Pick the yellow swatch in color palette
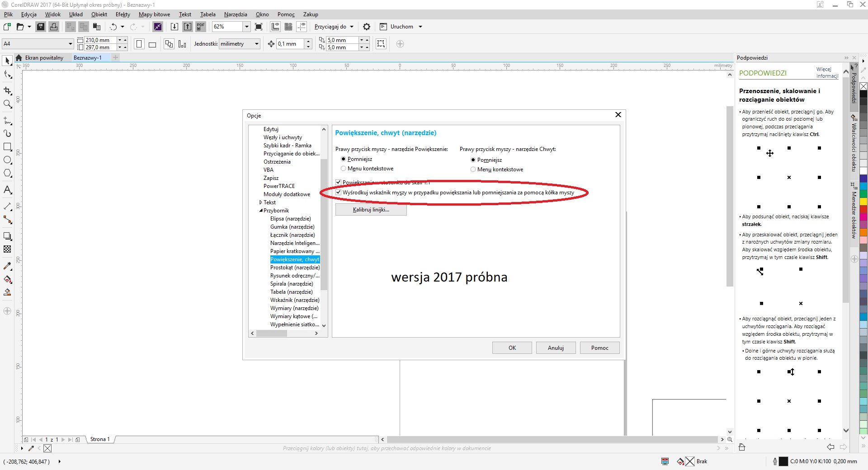Viewport: 868px width, 470px height. coord(863,201)
